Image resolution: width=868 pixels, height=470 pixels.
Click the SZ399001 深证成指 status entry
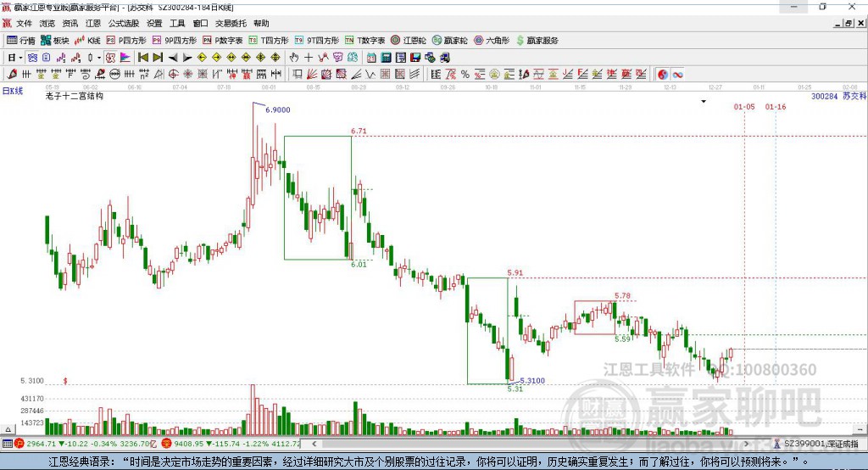tap(821, 444)
